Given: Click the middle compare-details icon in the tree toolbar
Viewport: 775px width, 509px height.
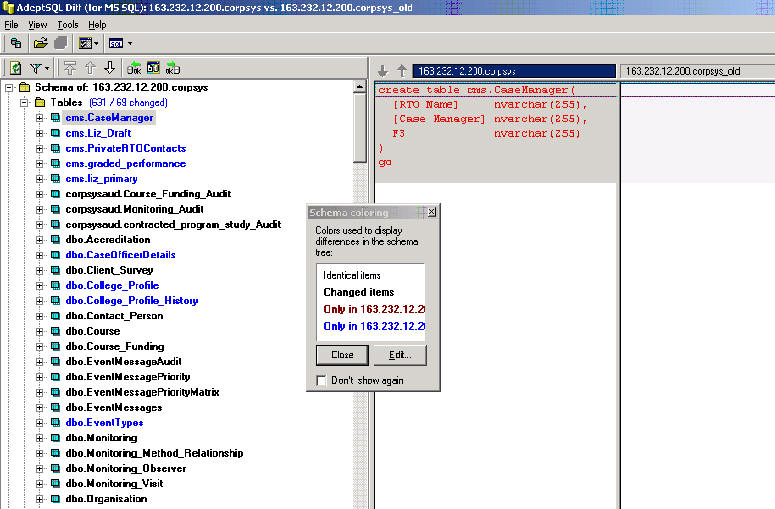Looking at the screenshot, I should point(153,68).
